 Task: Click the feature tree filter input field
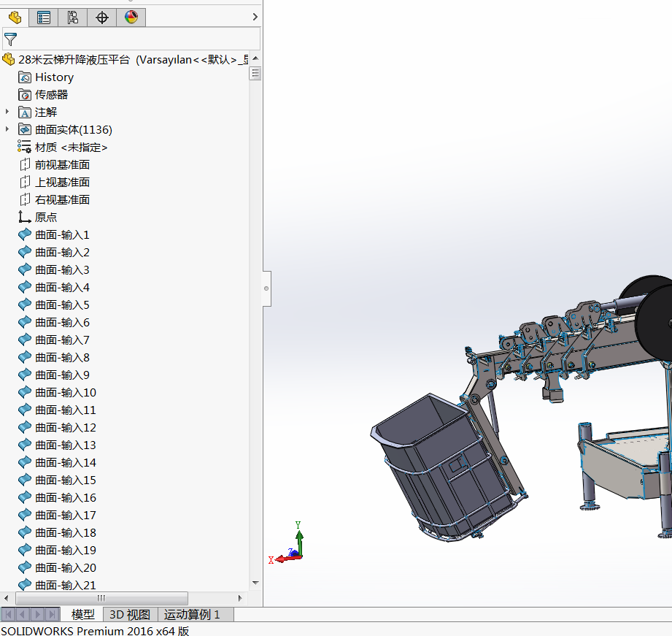[x=139, y=39]
